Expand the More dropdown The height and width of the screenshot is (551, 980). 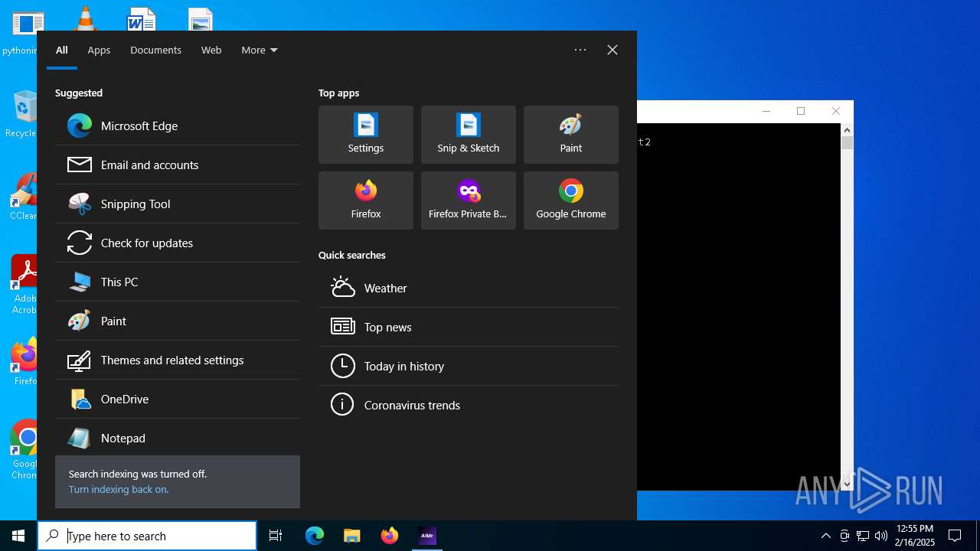(x=260, y=50)
